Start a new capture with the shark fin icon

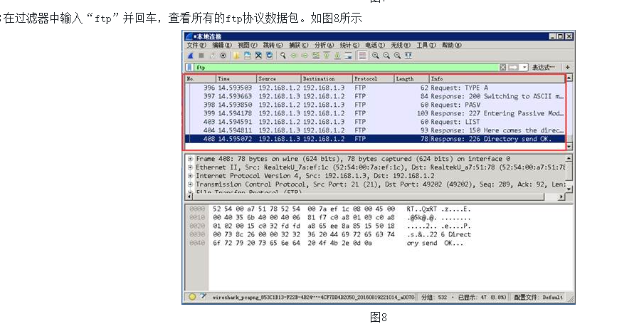(x=190, y=56)
